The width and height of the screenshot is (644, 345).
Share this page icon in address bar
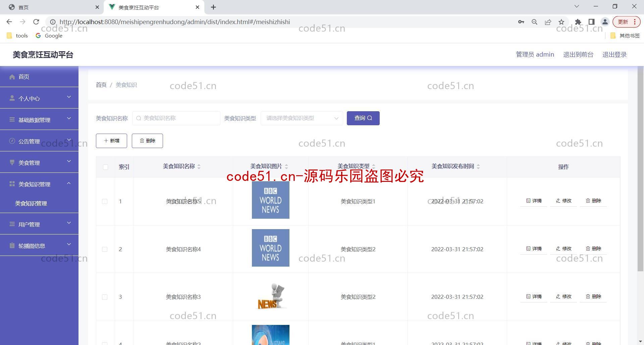[548, 22]
